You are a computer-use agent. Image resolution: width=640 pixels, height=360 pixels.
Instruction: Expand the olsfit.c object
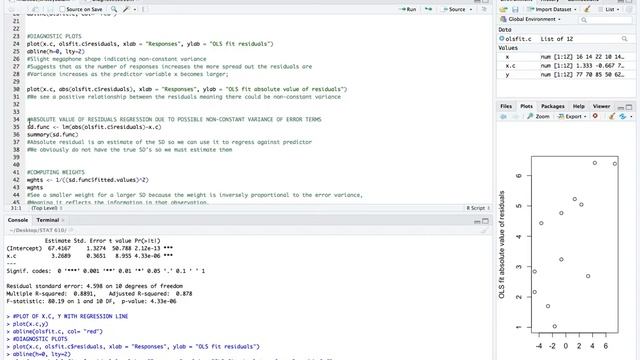click(x=502, y=39)
